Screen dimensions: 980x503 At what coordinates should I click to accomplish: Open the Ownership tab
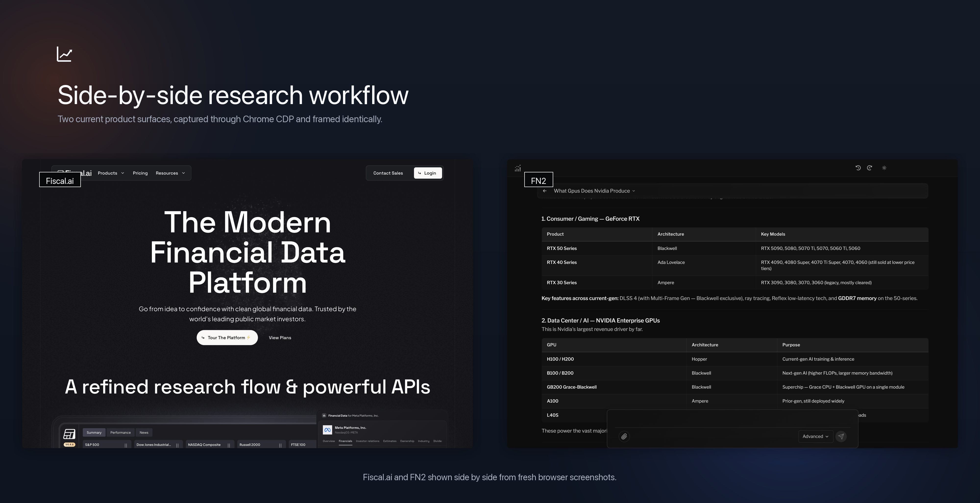(407, 441)
